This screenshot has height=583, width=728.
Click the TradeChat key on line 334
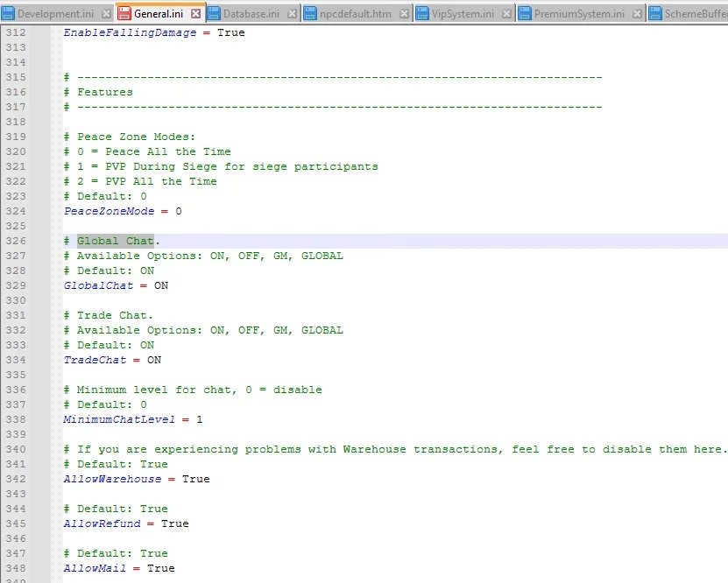[95, 360]
